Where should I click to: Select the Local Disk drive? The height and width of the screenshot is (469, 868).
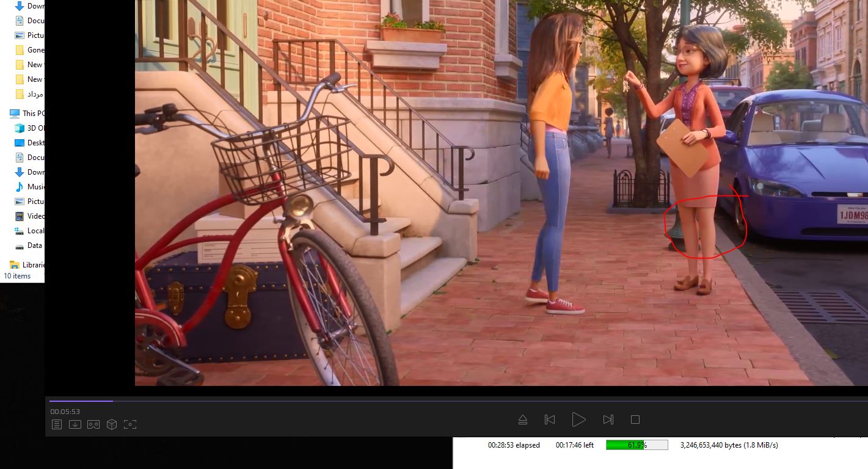click(x=35, y=231)
